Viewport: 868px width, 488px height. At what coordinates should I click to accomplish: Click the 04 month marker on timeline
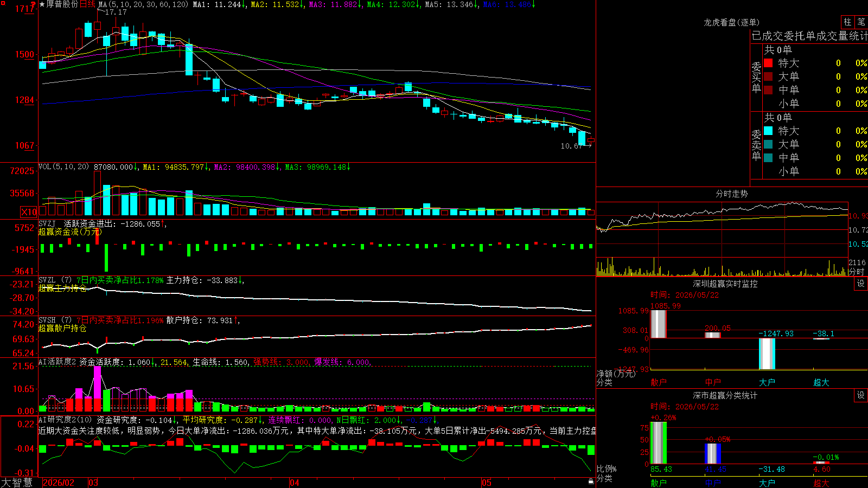pos(295,483)
